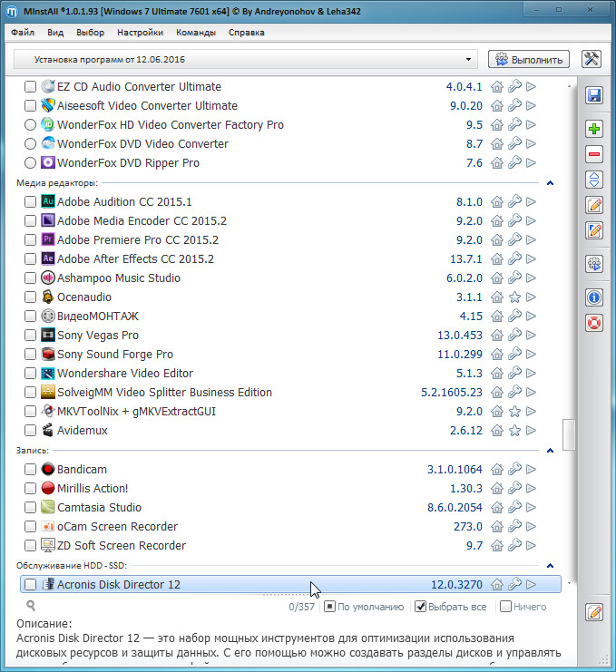Toggle the 'Ничего' checkbox
The width and height of the screenshot is (616, 672).
point(506,607)
